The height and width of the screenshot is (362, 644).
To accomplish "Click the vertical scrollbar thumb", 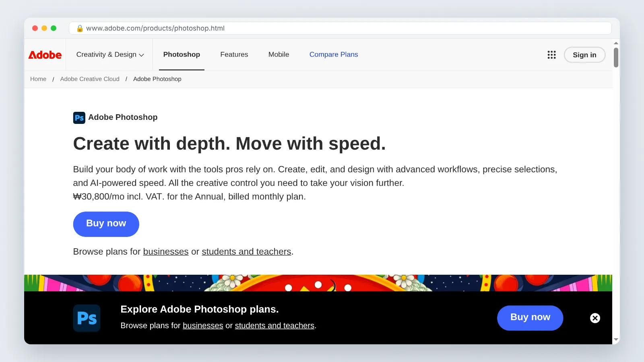I will click(x=616, y=58).
